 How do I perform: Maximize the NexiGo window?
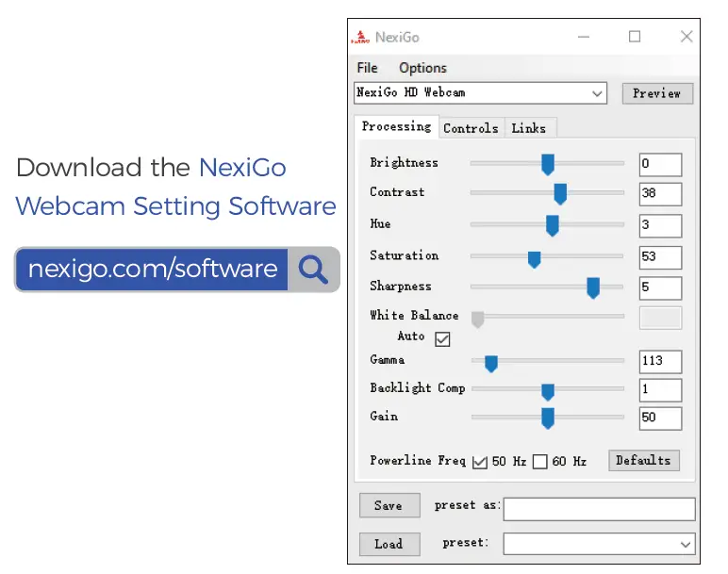(635, 37)
